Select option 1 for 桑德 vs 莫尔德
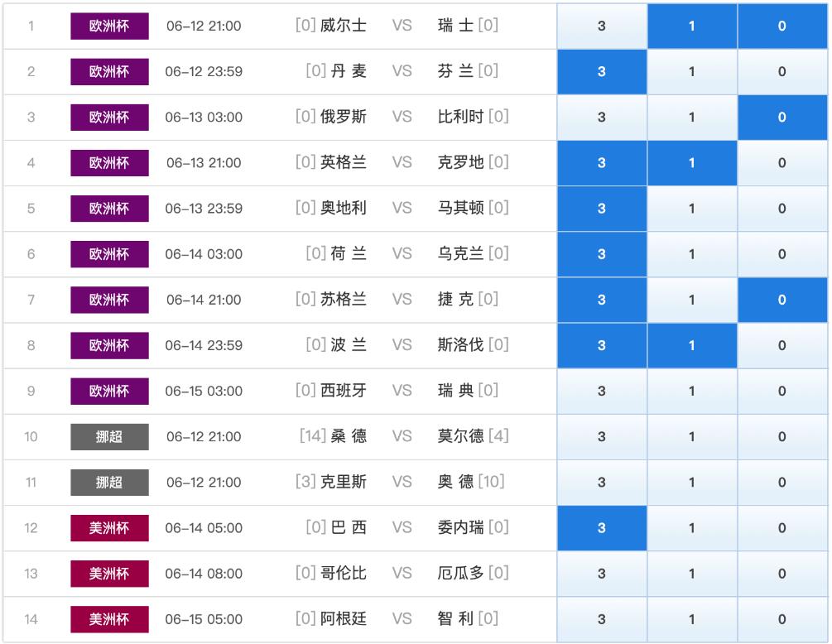This screenshot has height=644, width=832. (691, 436)
